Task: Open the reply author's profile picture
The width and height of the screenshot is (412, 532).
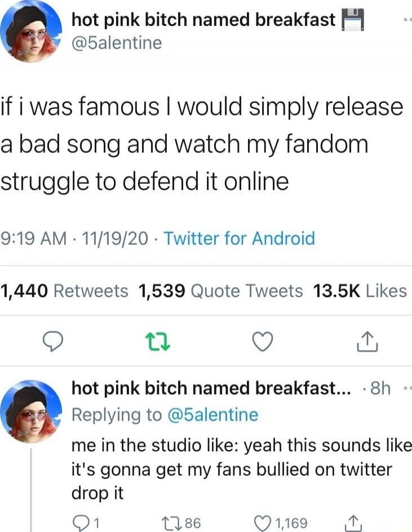Action: point(31,411)
